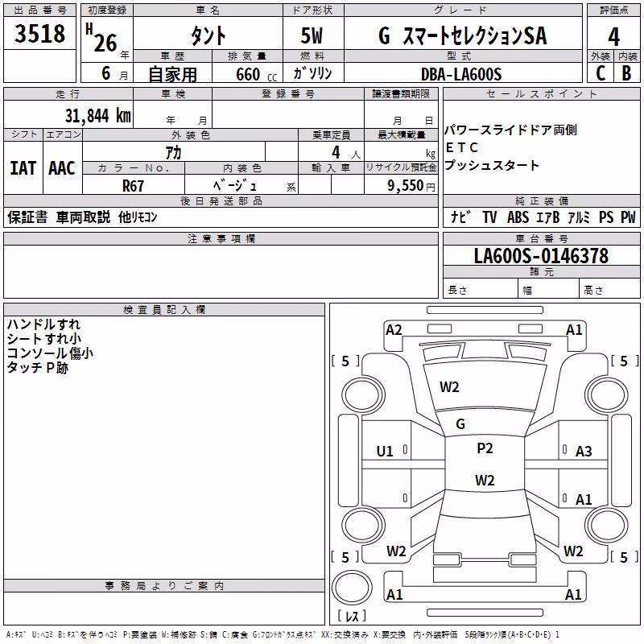Select the interior grade B cell
The image size is (644, 644).
coord(627,72)
